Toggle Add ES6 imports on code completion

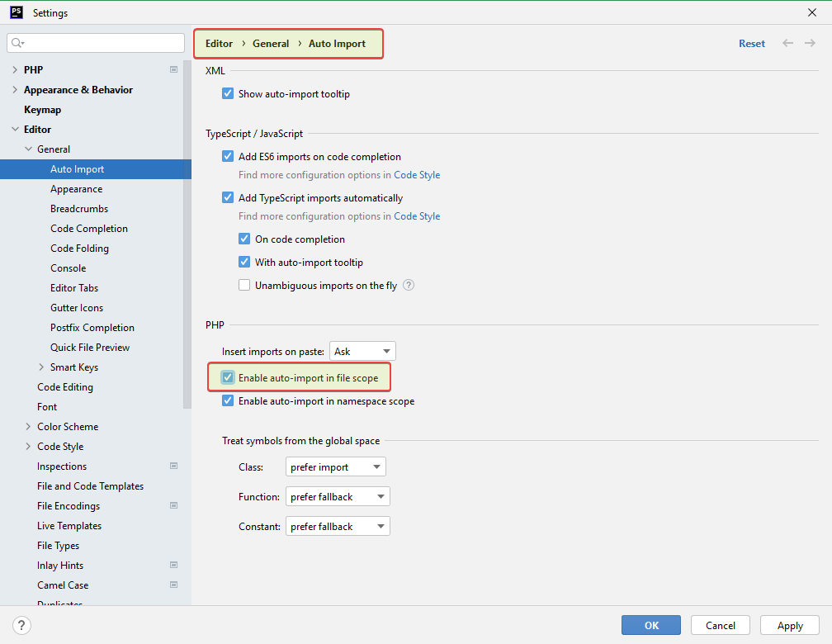(x=228, y=156)
